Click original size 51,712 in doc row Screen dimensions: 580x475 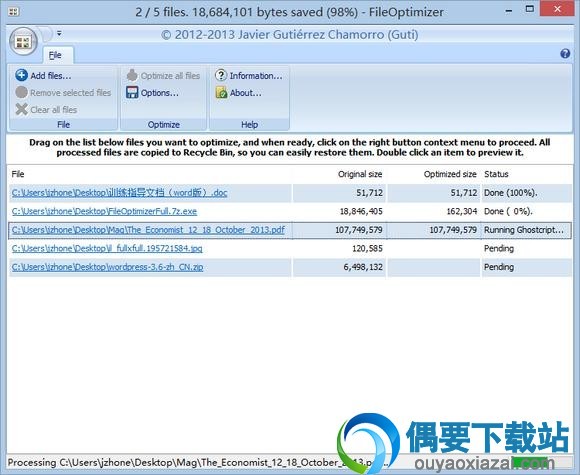pyautogui.click(x=370, y=193)
